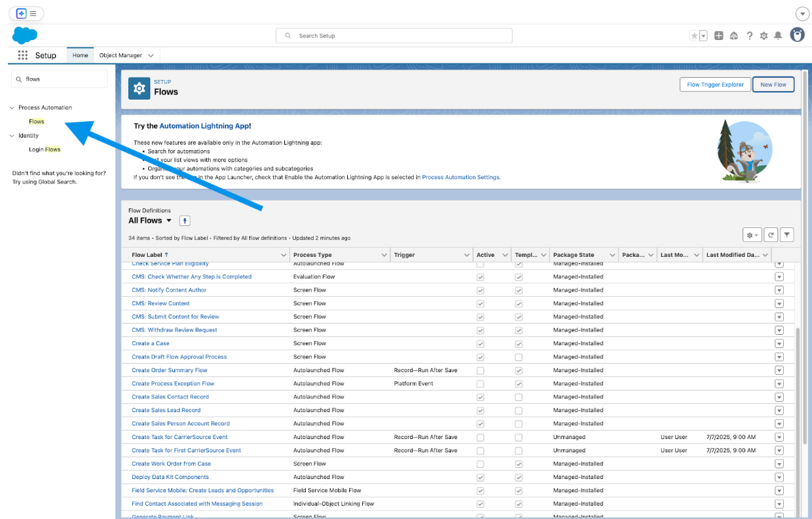Sort by Flow Label column header
This screenshot has height=519, width=812.
point(150,255)
